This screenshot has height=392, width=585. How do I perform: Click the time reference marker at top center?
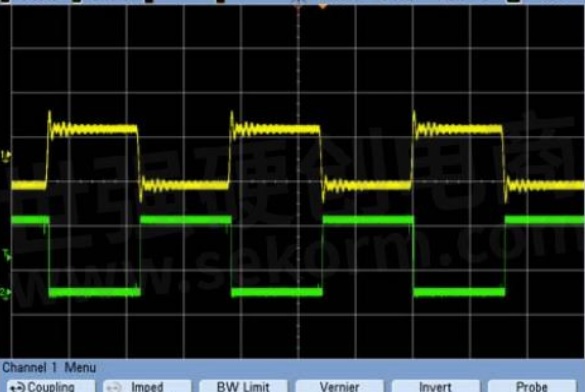[298, 4]
